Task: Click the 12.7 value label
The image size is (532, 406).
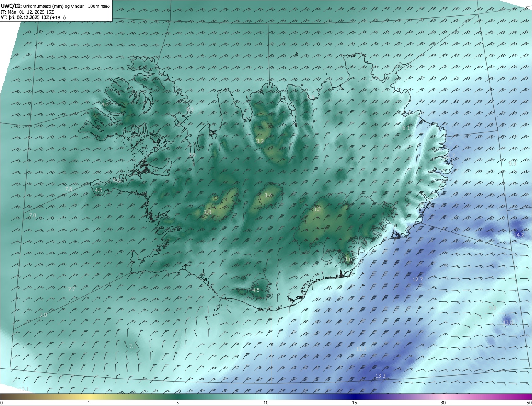Action: [x=418, y=280]
